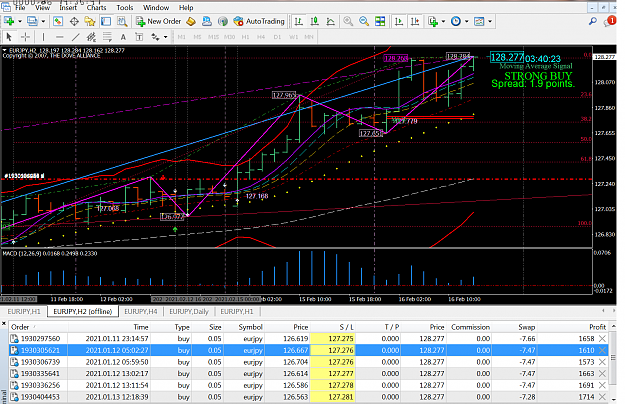Switch chart to bar chart style
The width and height of the screenshot is (625, 404).
298,21
